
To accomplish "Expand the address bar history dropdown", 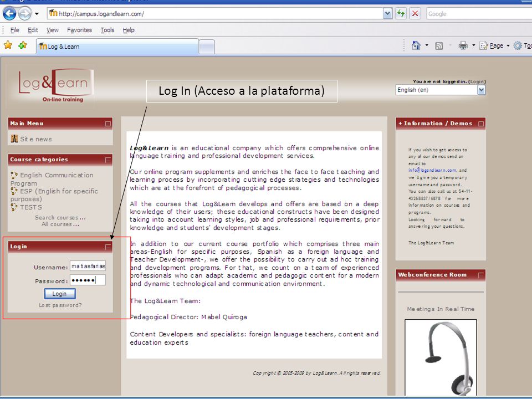I will pos(387,13).
